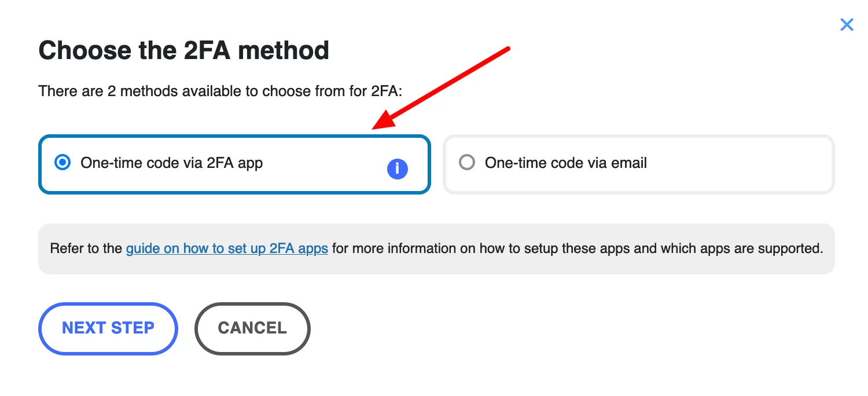
Task: Click the words 'Refer to the' before the link
Action: [86, 249]
